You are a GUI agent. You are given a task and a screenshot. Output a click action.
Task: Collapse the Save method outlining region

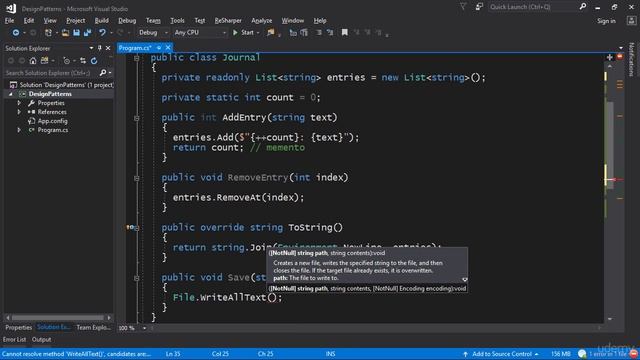point(137,278)
